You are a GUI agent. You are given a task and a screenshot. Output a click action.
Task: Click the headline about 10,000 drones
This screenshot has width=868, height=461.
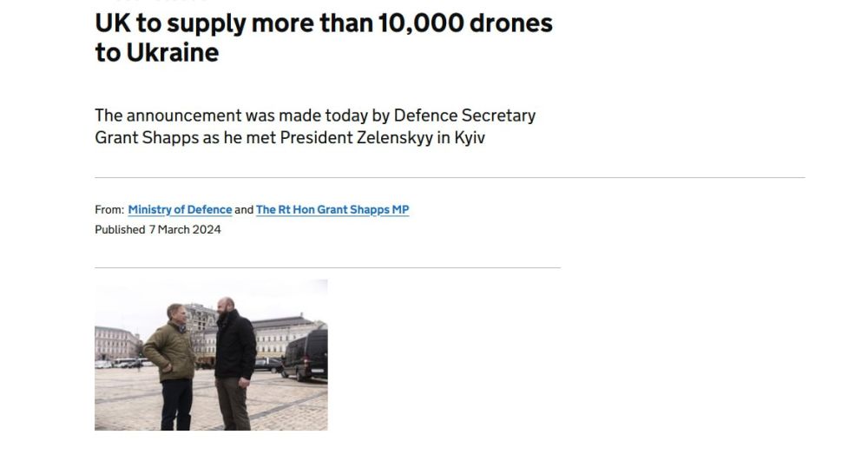323,37
